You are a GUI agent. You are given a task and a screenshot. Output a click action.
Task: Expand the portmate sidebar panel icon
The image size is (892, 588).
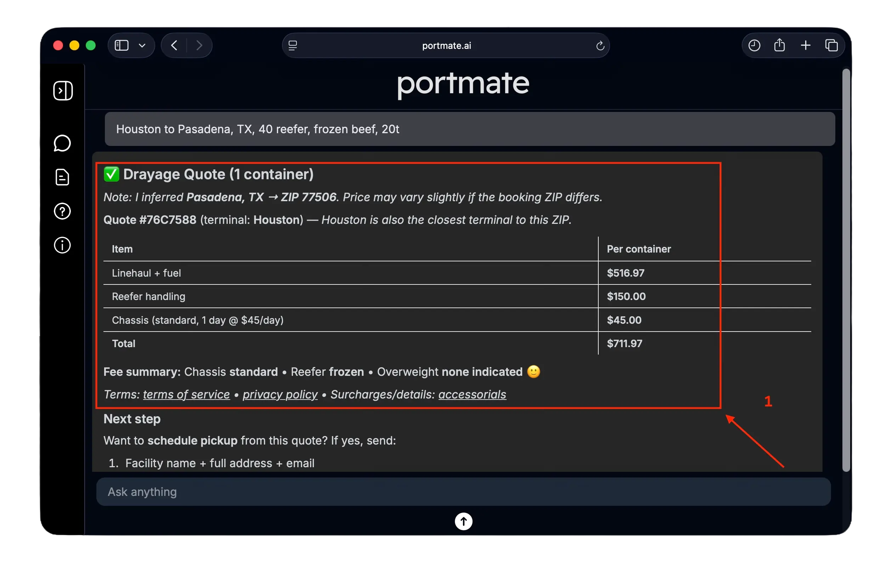[x=63, y=90]
